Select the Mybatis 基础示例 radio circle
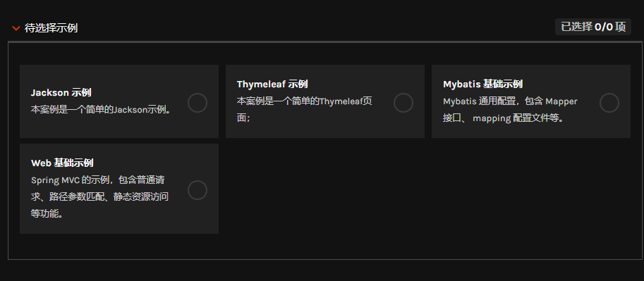Image resolution: width=644 pixels, height=281 pixels. coord(609,103)
